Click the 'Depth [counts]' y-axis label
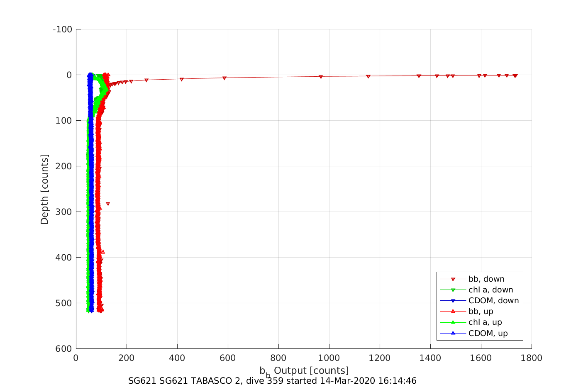The image size is (588, 392). click(44, 189)
